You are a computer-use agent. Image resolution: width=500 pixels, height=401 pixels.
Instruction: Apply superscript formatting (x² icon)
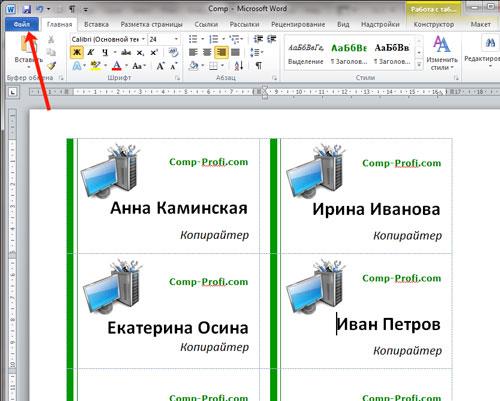(154, 52)
